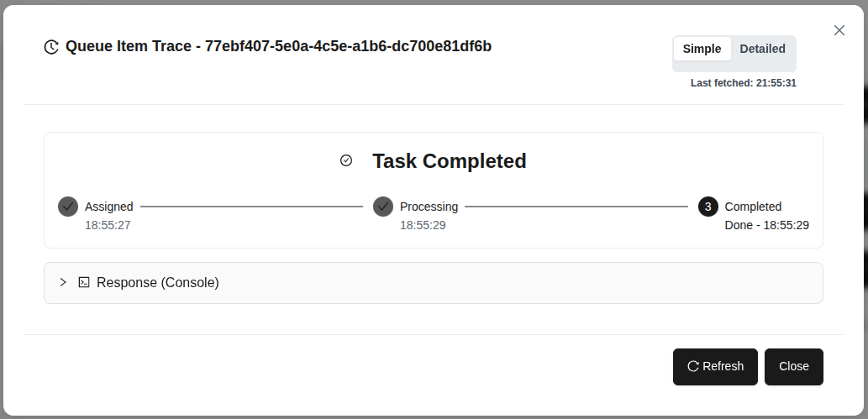This screenshot has height=419, width=868.
Task: Click the refresh arrow icon
Action: [x=693, y=366]
